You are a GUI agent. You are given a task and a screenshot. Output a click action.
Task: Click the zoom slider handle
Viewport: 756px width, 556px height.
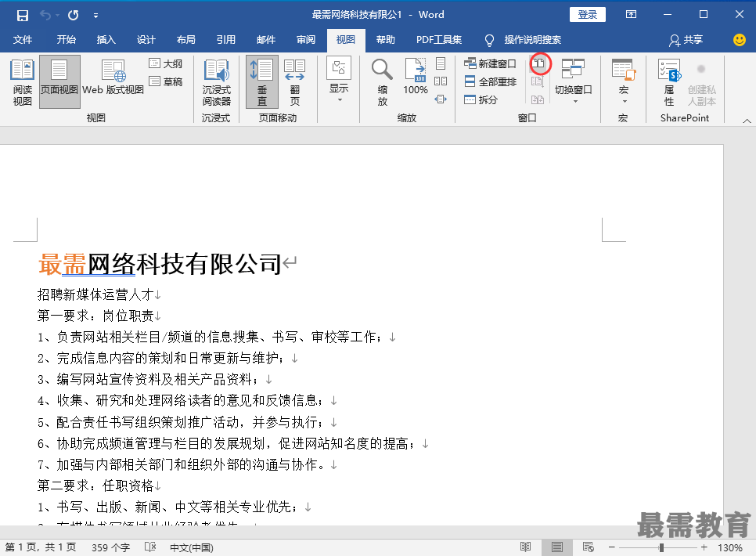pyautogui.click(x=661, y=547)
